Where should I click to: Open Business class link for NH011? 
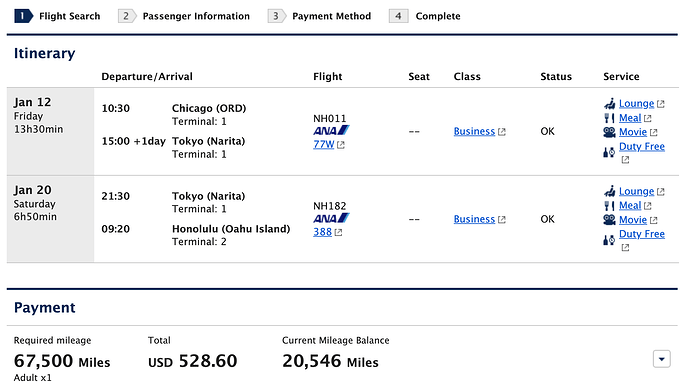(x=474, y=132)
